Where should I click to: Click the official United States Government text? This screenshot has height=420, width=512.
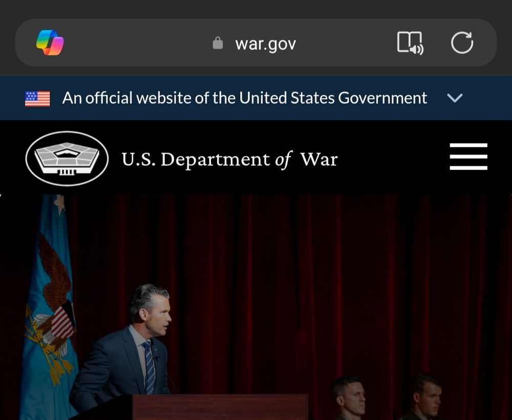[x=244, y=97]
